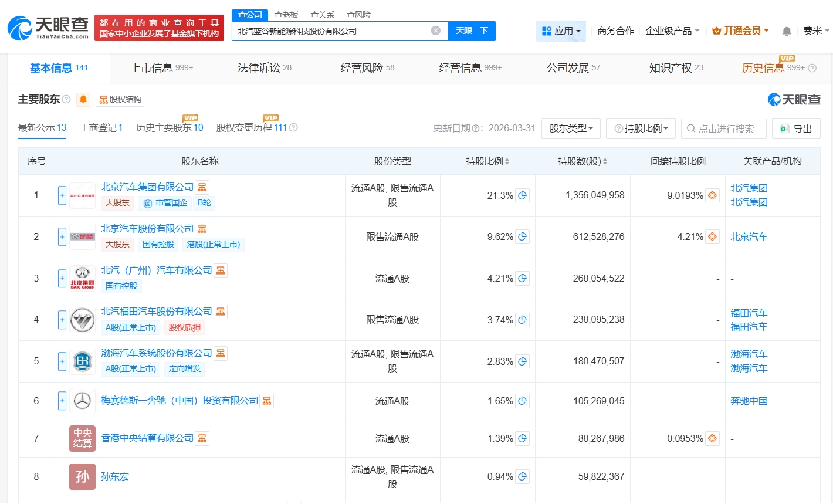View indirect holding path for 0.0953%

712,438
